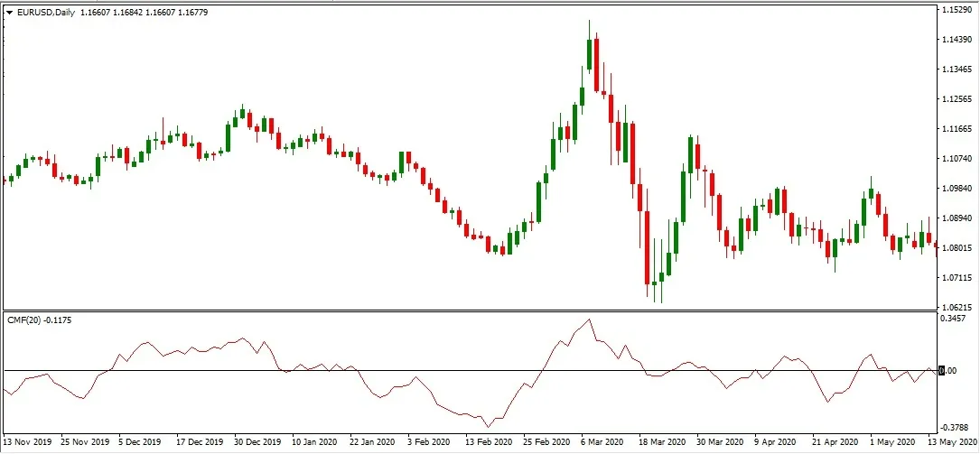
Task: Click the 1.08940 price axis label
Action: 957,218
